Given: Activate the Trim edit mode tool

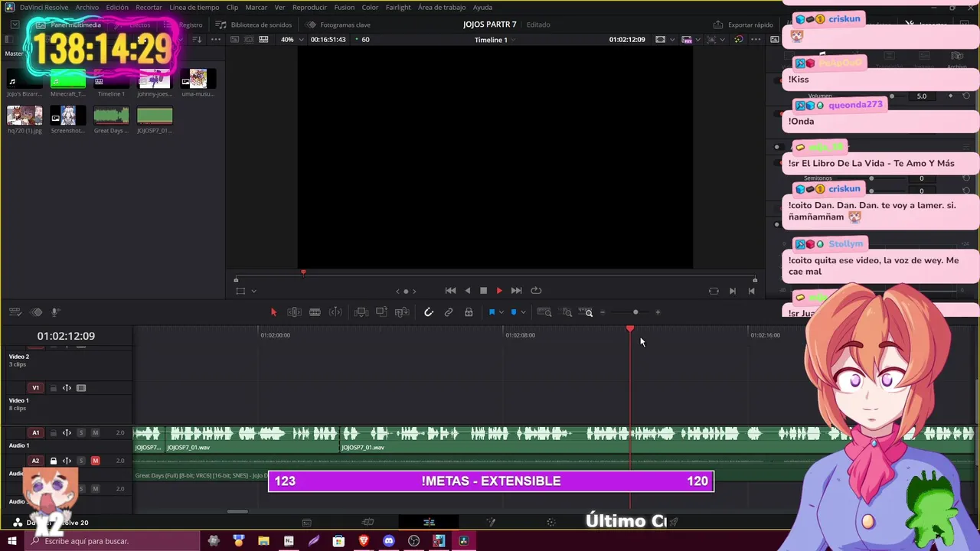Looking at the screenshot, I should tap(294, 312).
